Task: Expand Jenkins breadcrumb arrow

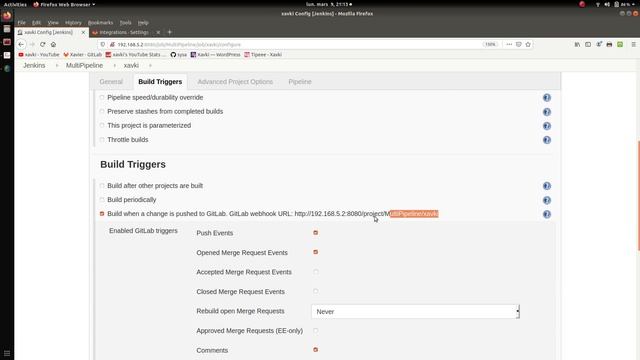Action: [x=57, y=65]
